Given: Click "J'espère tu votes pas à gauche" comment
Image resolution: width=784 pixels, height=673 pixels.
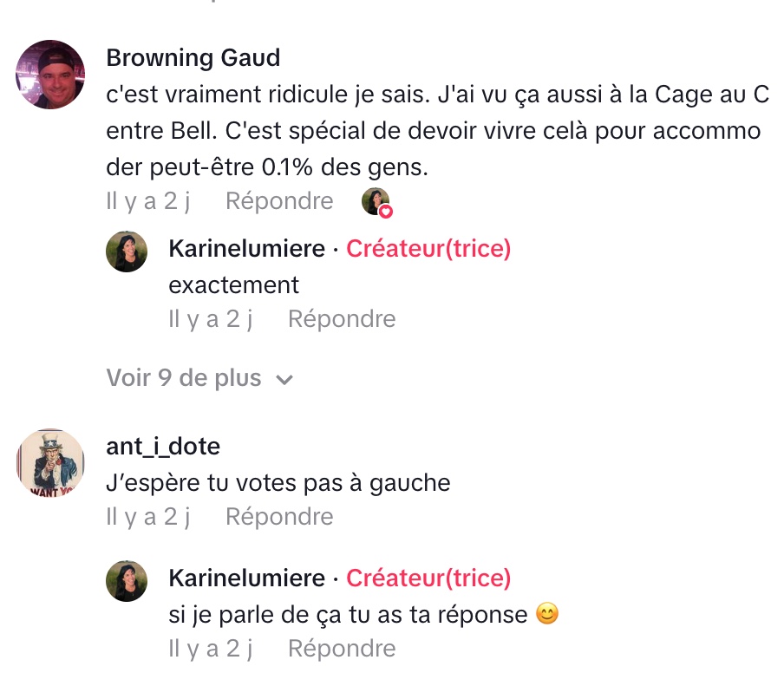Looking at the screenshot, I should 278,482.
